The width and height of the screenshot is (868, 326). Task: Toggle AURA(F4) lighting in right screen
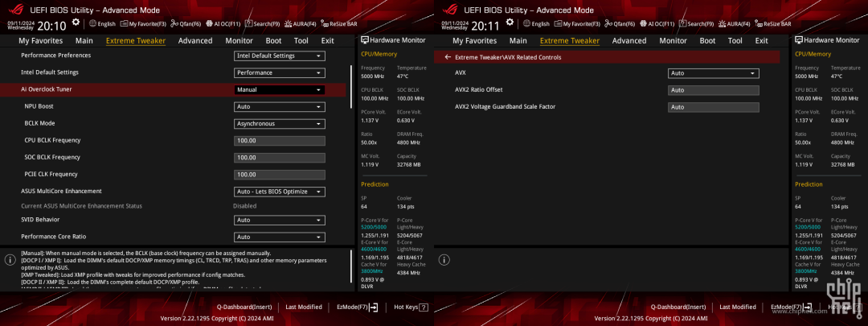(x=735, y=24)
